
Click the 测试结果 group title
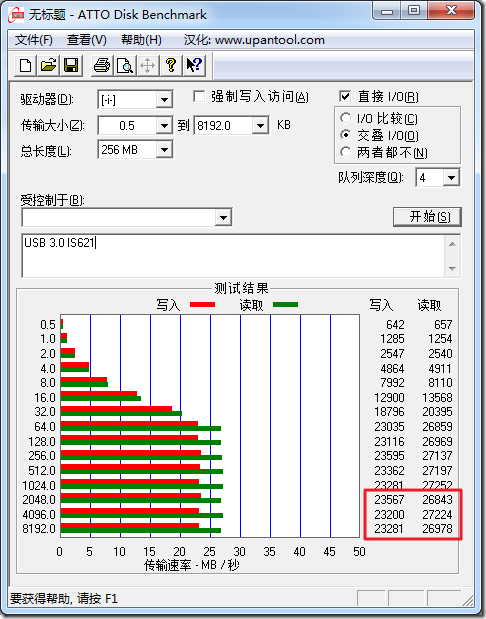[241, 288]
